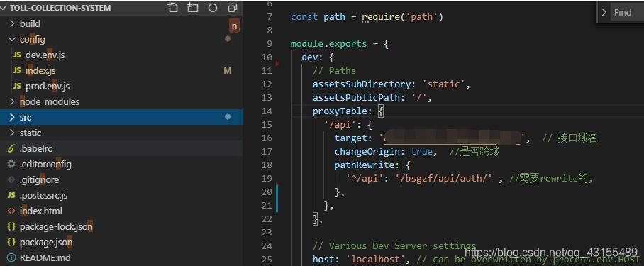Open index.js under config folder

[x=121, y=71]
